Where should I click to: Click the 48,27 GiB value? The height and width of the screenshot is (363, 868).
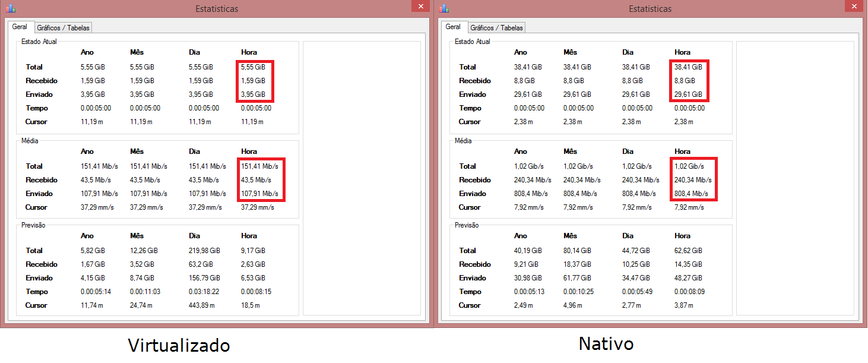point(688,278)
